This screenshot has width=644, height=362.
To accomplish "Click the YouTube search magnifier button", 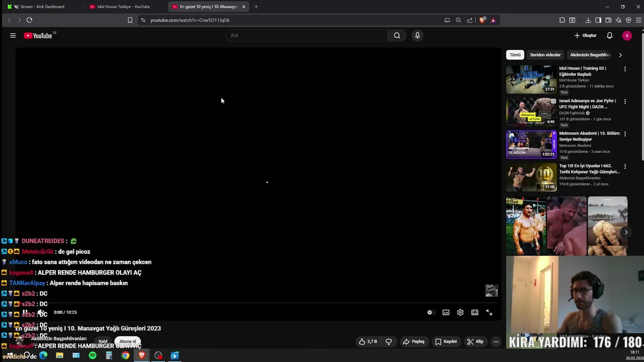I will pos(397,35).
